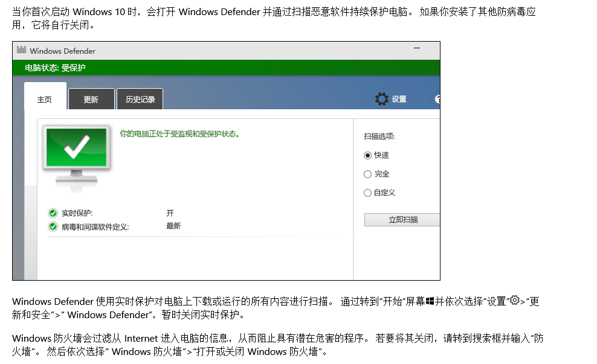Screen dimensions: 597x364
Task: Click the help question mark icon
Action: 437,99
